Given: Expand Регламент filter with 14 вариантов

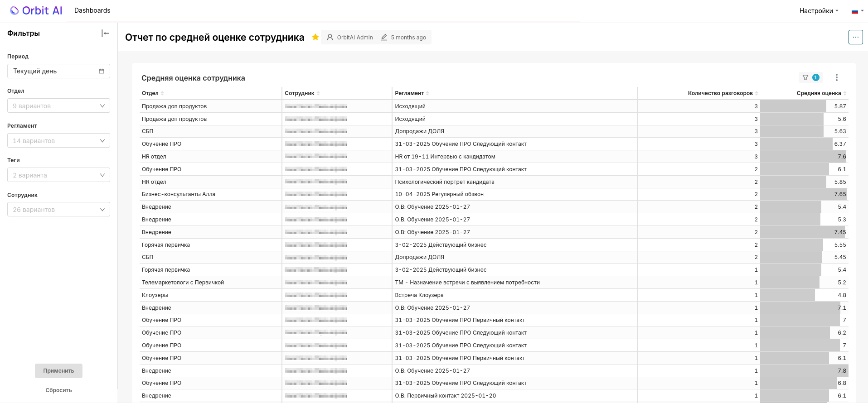Looking at the screenshot, I should [x=58, y=140].
